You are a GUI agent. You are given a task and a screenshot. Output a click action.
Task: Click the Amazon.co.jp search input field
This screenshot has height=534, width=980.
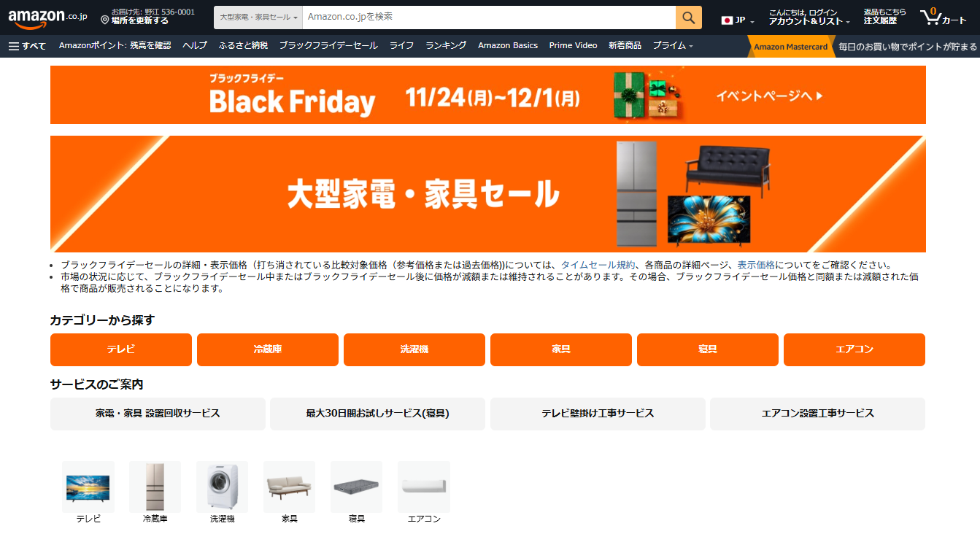489,18
